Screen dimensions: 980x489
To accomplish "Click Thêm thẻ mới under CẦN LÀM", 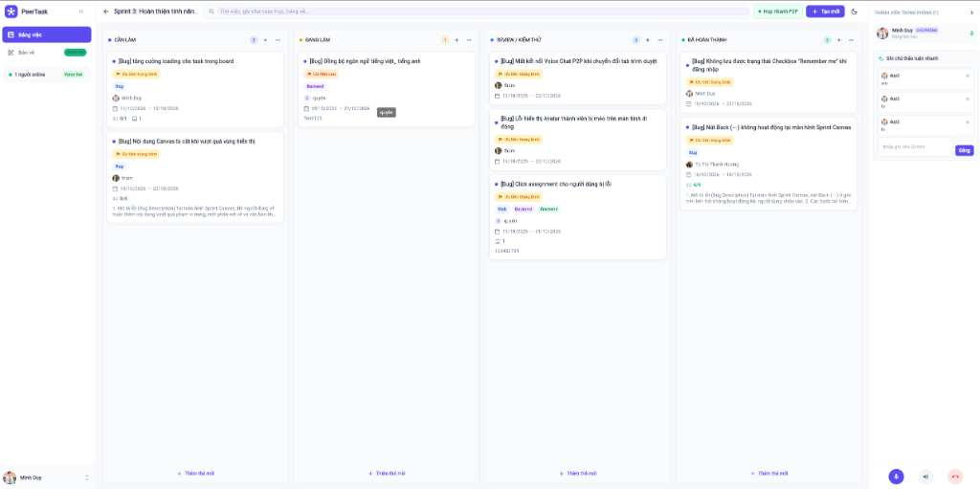I will 195,474.
